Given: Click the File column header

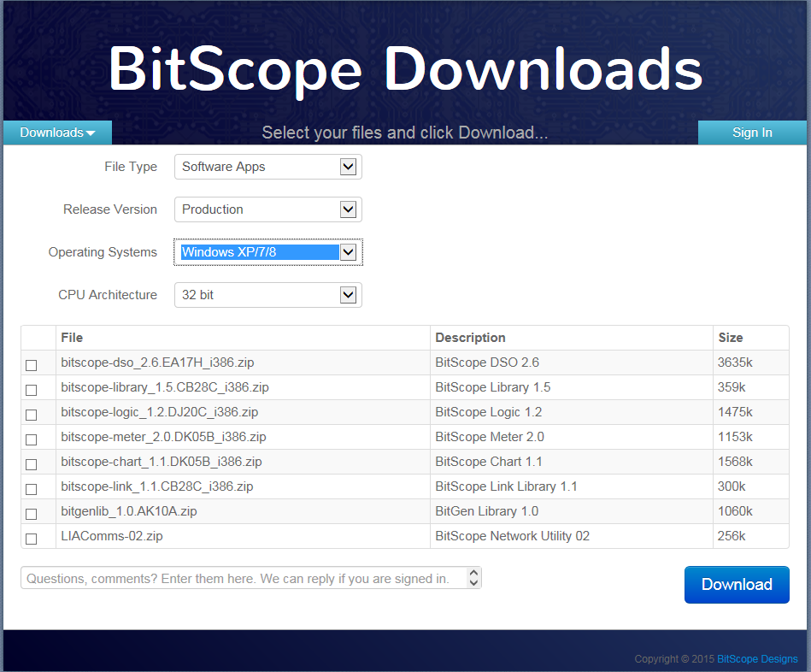Looking at the screenshot, I should [72, 338].
